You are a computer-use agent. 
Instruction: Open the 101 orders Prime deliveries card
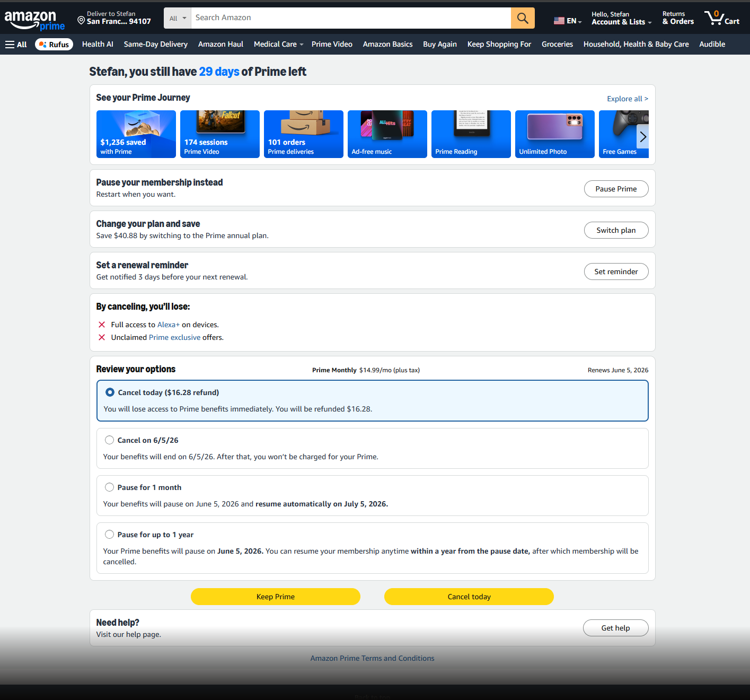304,134
